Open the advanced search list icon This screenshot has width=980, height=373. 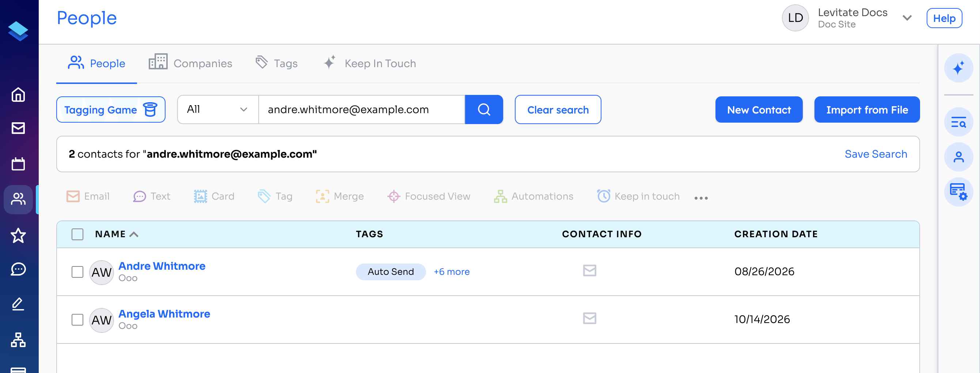coord(958,122)
